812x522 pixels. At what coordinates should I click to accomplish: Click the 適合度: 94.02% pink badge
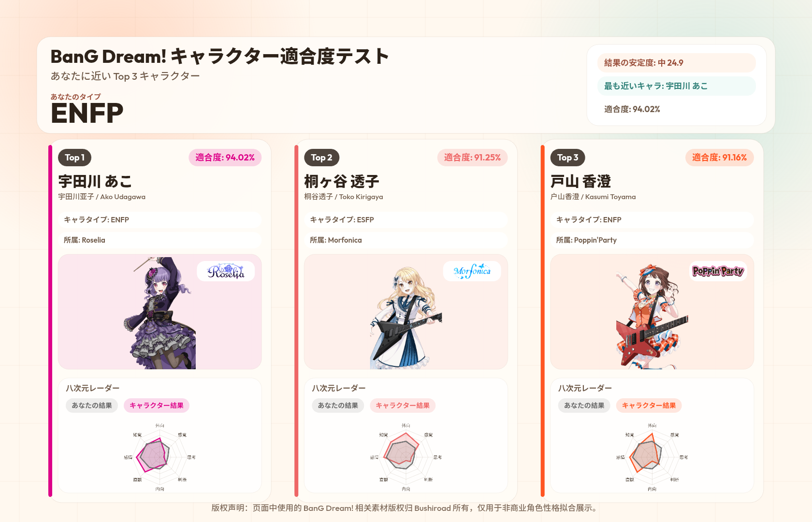[225, 158]
